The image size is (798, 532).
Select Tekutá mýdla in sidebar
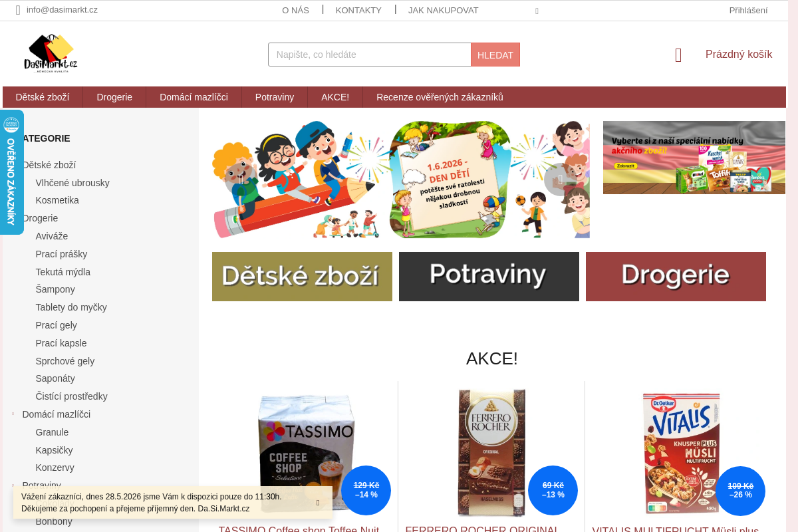coord(63,272)
